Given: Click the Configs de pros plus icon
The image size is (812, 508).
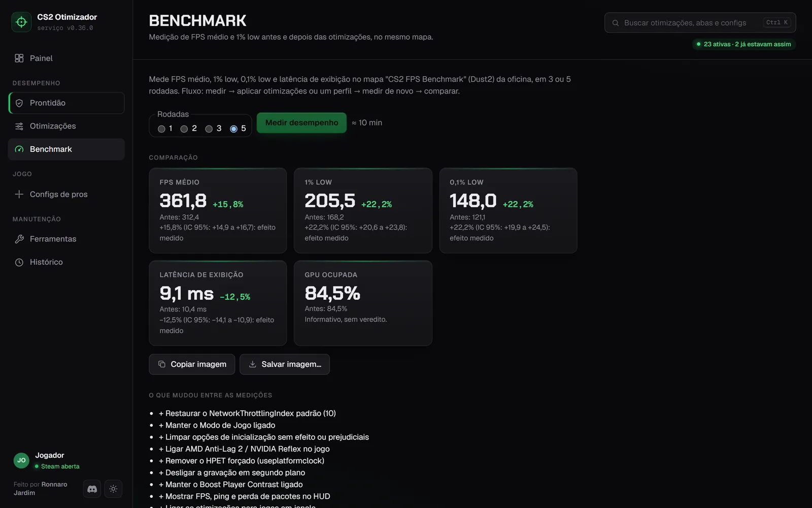Looking at the screenshot, I should (x=19, y=195).
